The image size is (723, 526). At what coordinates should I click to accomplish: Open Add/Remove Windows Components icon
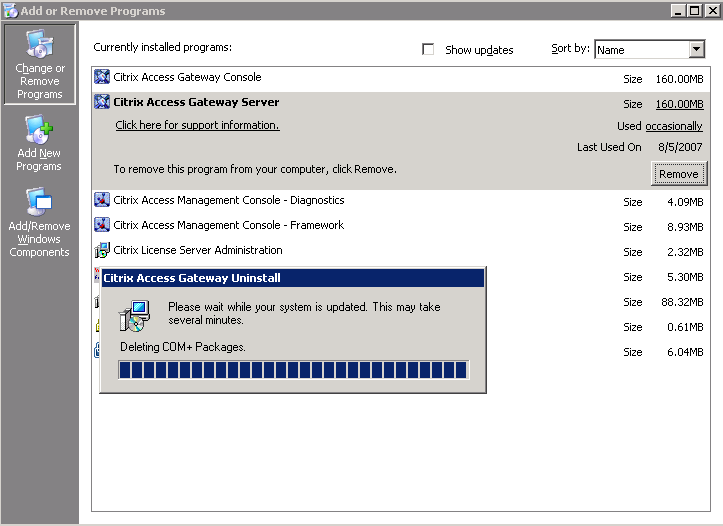39,201
